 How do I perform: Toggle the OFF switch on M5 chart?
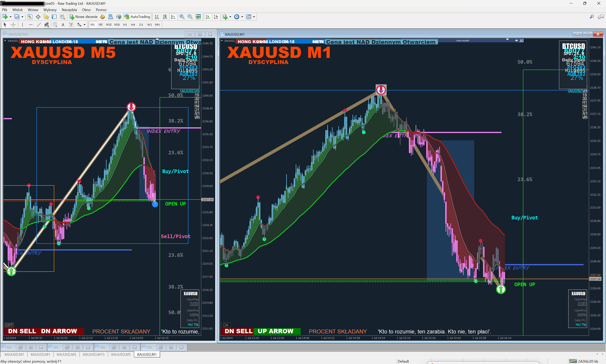point(9,325)
